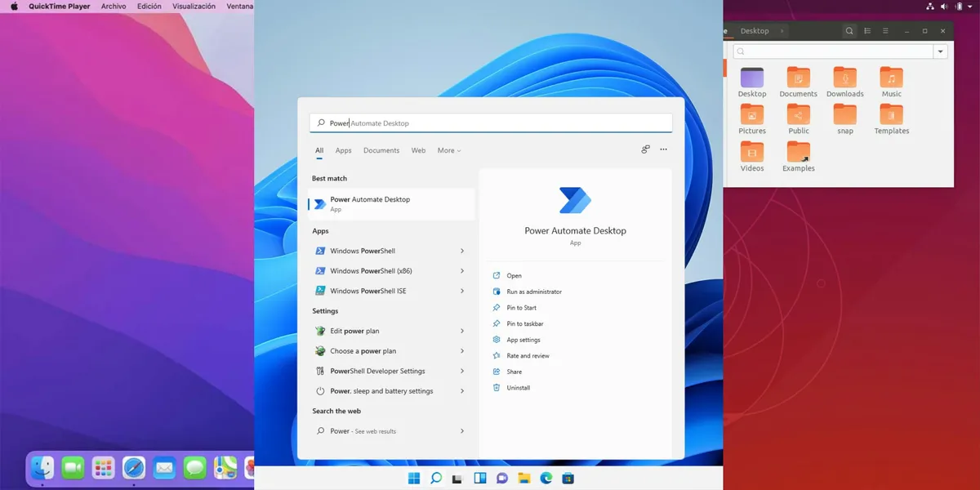
Task: Expand Windows PowerShell (x86) chevron
Action: click(x=462, y=271)
